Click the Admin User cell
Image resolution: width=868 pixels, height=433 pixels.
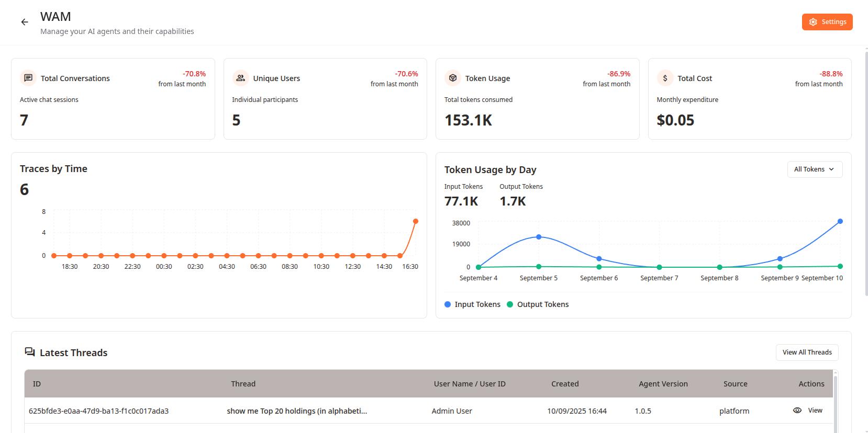(452, 411)
